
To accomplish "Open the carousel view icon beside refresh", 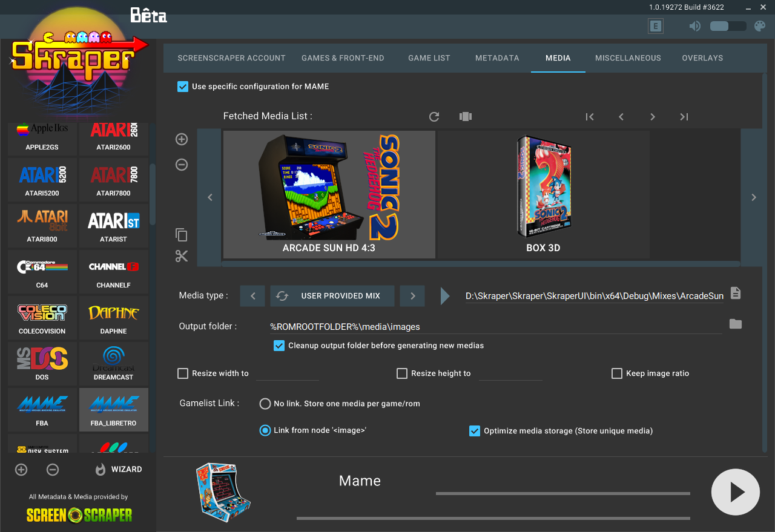I will 465,117.
